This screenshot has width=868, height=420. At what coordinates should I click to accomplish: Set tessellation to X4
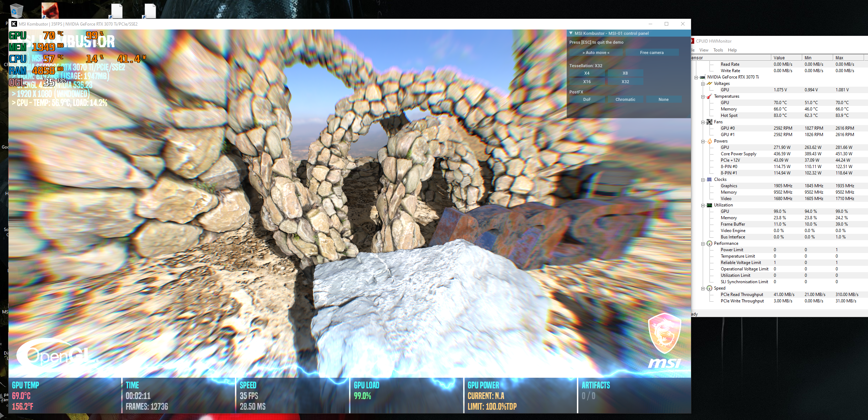click(x=587, y=73)
